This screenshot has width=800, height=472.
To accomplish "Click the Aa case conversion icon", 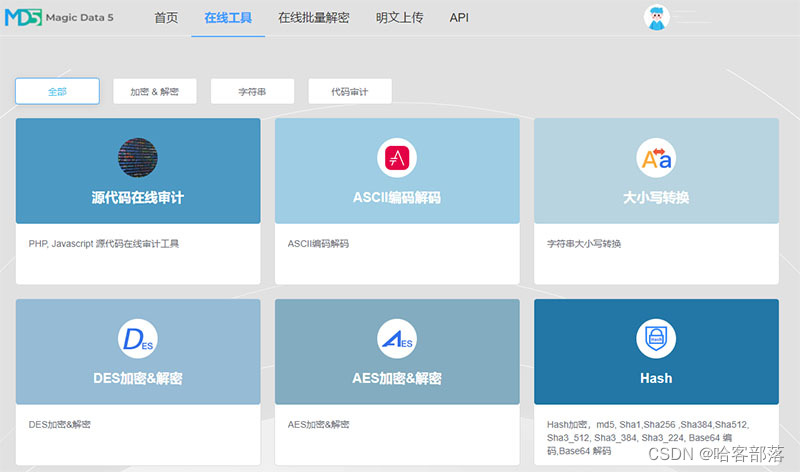I will pyautogui.click(x=656, y=158).
